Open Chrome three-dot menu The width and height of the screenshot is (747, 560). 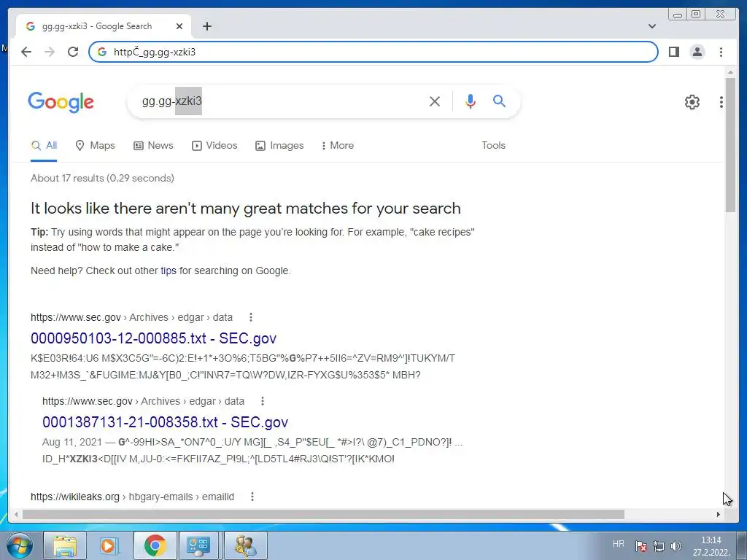(721, 52)
